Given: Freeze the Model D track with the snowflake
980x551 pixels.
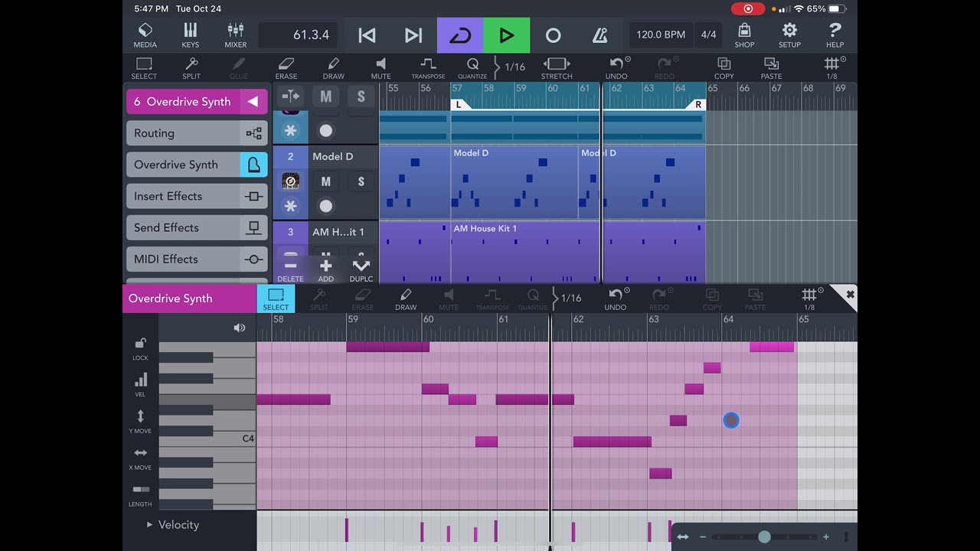Looking at the screenshot, I should pos(290,206).
